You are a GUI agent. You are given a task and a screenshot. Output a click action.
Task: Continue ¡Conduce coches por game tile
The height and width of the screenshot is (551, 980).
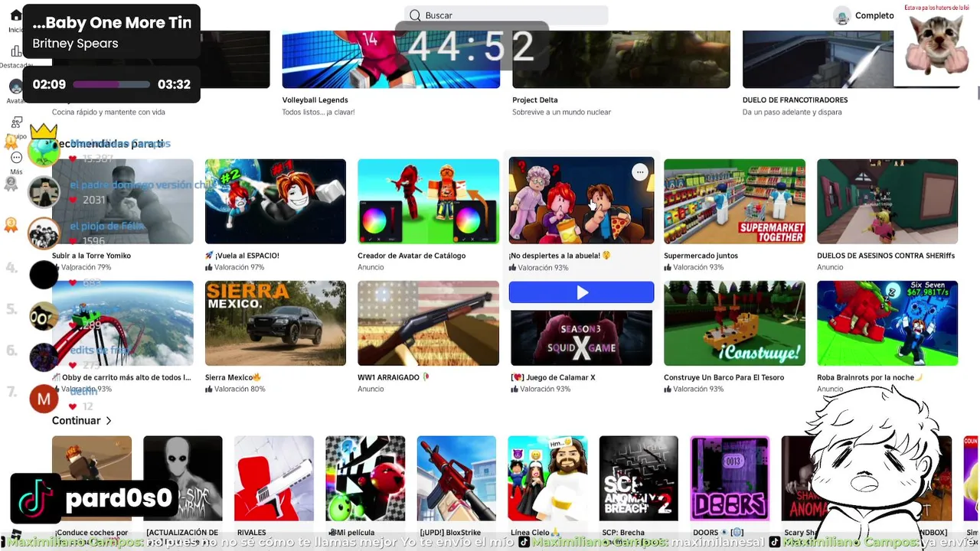(92, 478)
